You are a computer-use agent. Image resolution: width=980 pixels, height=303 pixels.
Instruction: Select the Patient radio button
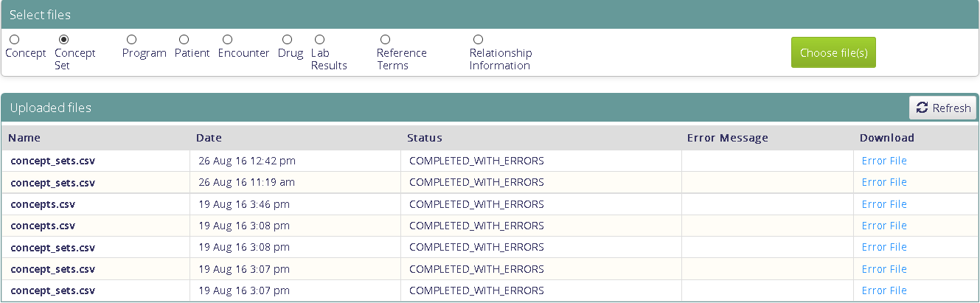click(x=184, y=39)
